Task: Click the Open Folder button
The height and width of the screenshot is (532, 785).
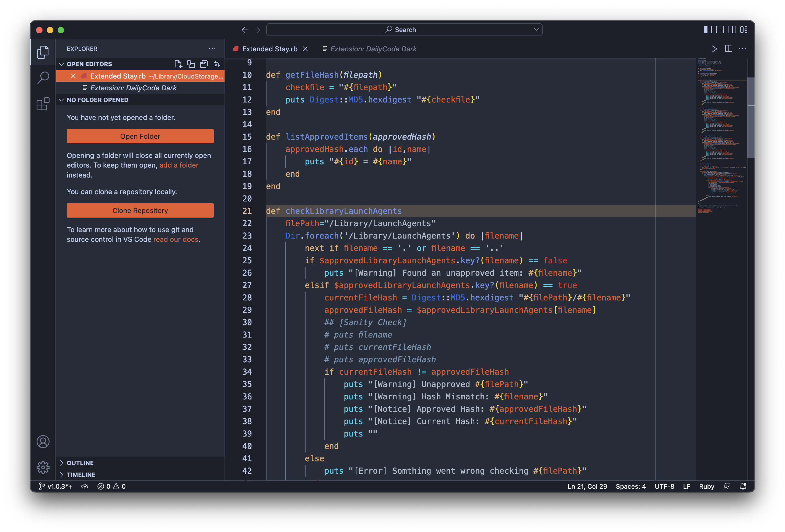Action: [x=140, y=136]
